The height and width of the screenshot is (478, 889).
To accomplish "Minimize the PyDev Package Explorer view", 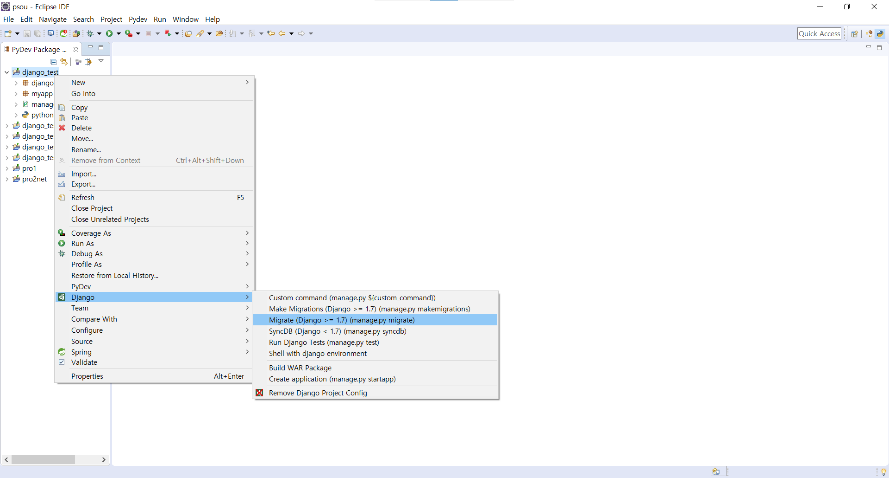I will click(90, 48).
